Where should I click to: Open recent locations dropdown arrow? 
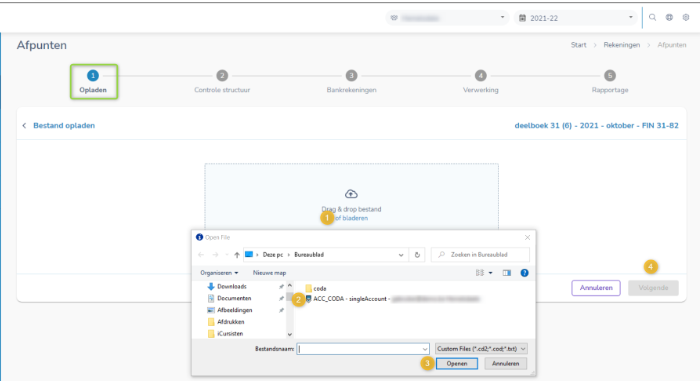click(x=227, y=255)
